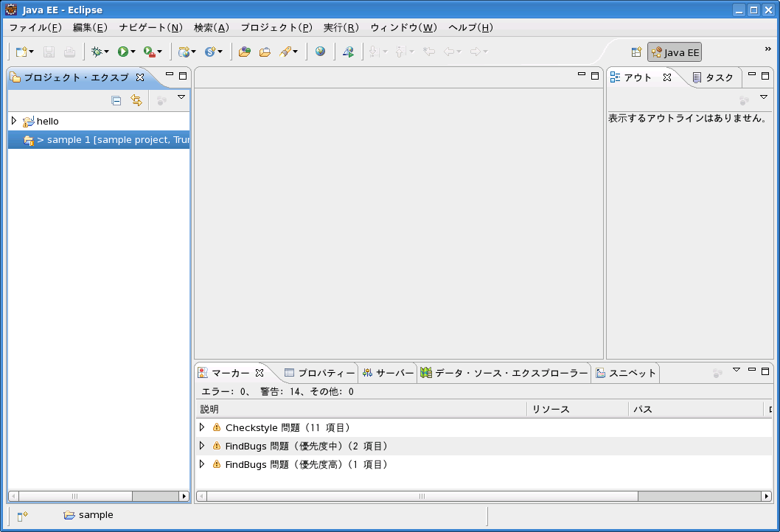
Task: Click the New wizard icon in the toolbar
Action: point(21,52)
